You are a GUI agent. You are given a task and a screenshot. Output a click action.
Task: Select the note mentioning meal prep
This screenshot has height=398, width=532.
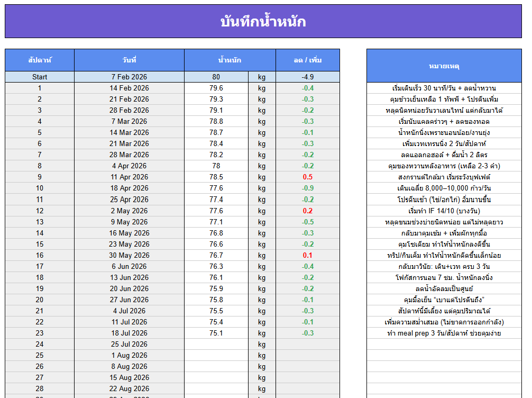click(x=444, y=333)
